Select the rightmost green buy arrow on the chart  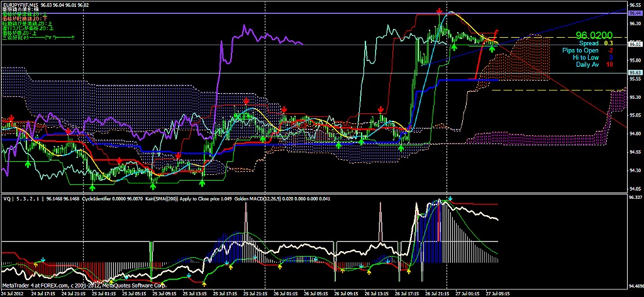(x=492, y=48)
